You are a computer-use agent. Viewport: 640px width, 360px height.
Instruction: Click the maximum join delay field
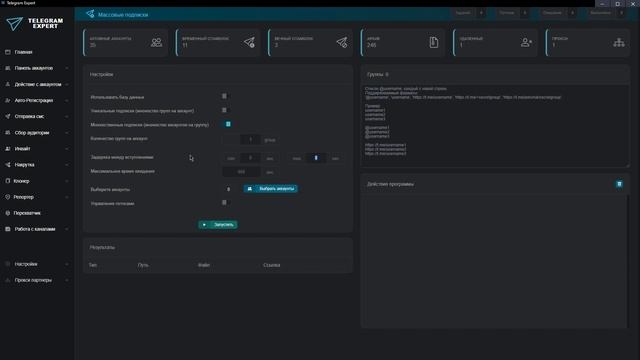(316, 158)
